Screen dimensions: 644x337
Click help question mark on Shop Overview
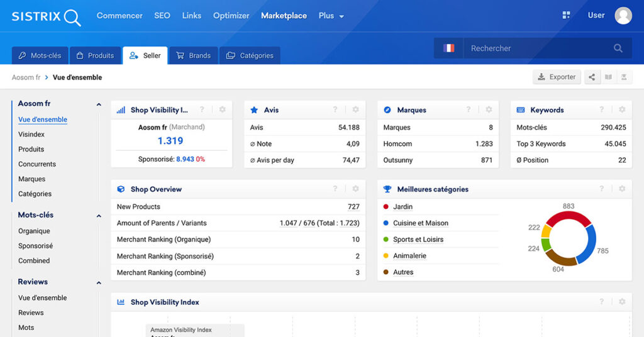[x=335, y=189]
